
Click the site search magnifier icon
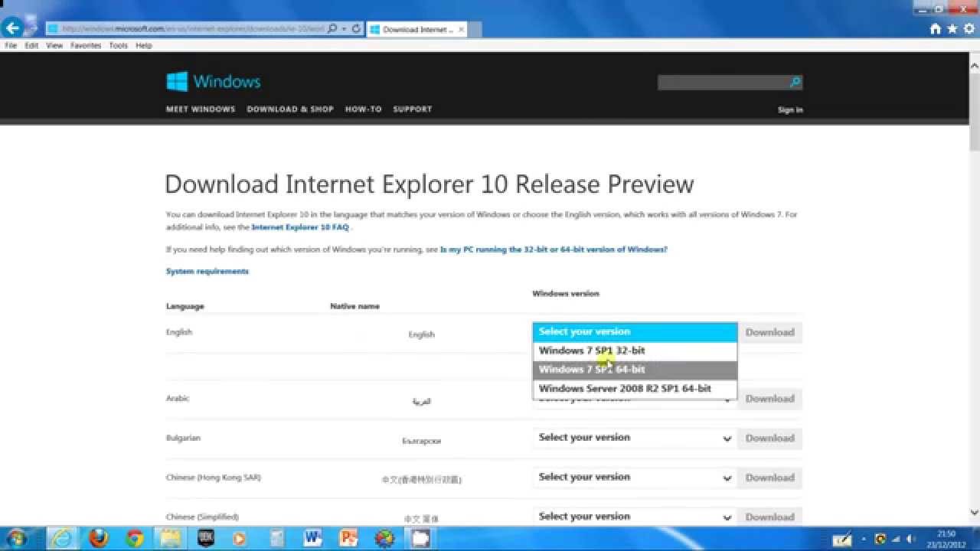pyautogui.click(x=795, y=82)
